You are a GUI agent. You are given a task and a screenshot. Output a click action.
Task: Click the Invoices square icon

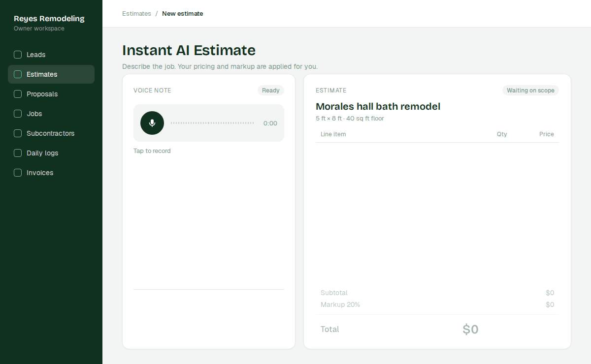[18, 173]
